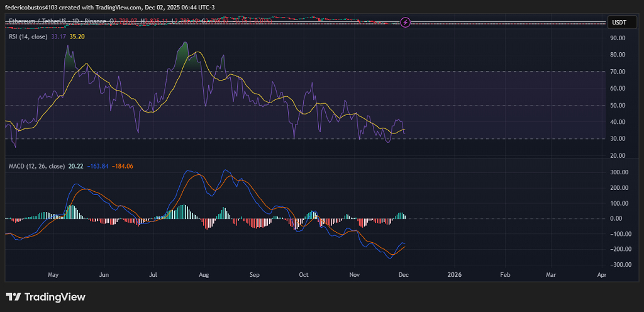
Task: Click the TradingView logo icon
Action: pos(14,297)
